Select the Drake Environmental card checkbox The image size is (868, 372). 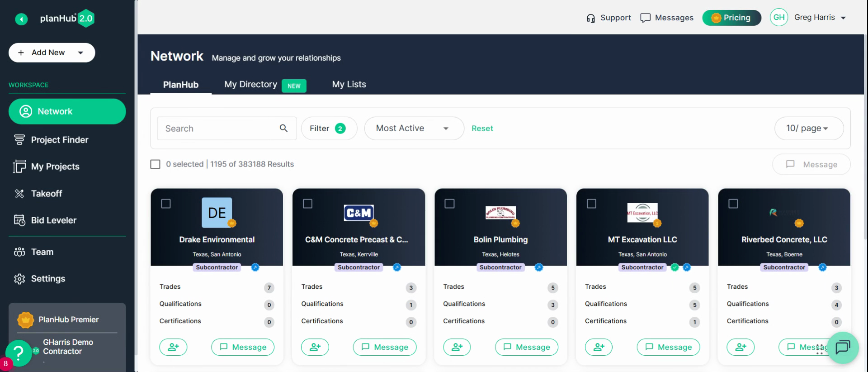pyautogui.click(x=166, y=204)
